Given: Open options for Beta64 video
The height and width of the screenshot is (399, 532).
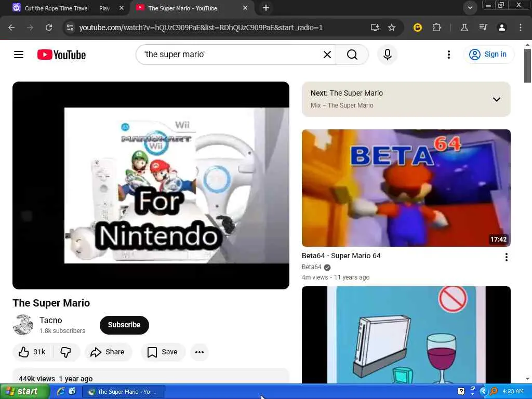Looking at the screenshot, I should (x=506, y=257).
